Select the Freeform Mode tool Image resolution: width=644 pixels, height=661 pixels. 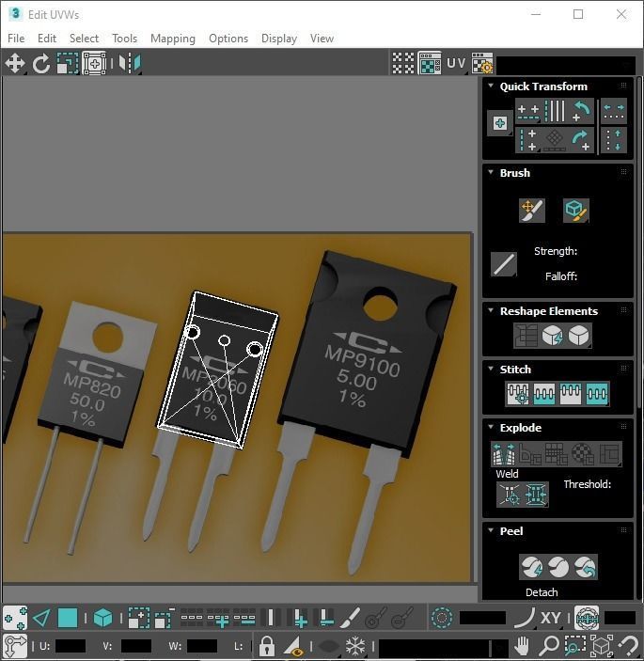[94, 64]
